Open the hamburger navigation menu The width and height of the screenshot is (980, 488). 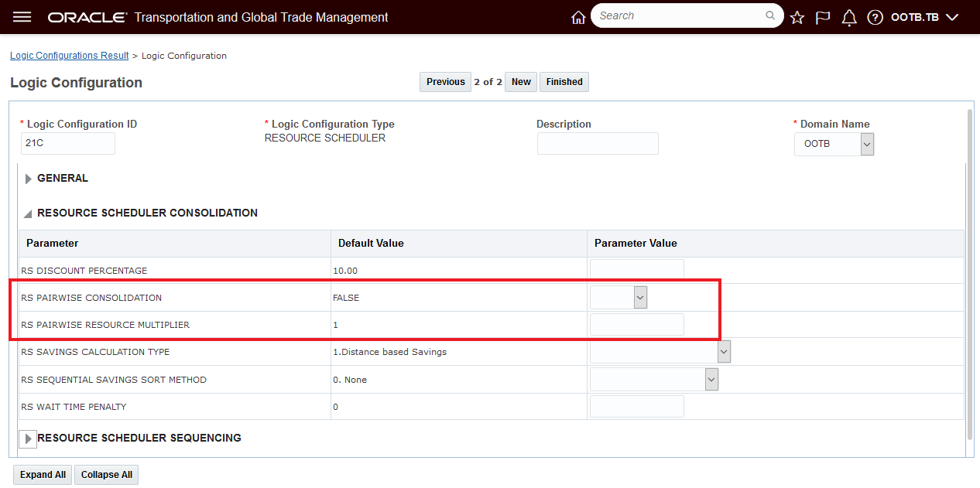(x=22, y=17)
